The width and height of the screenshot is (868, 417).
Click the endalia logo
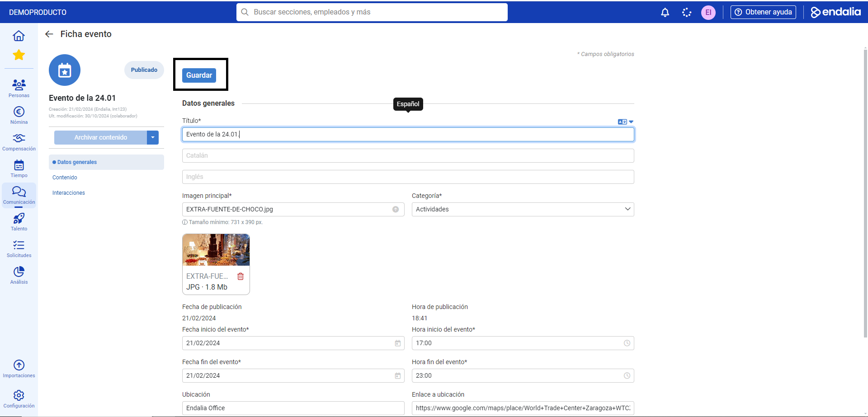pos(835,12)
